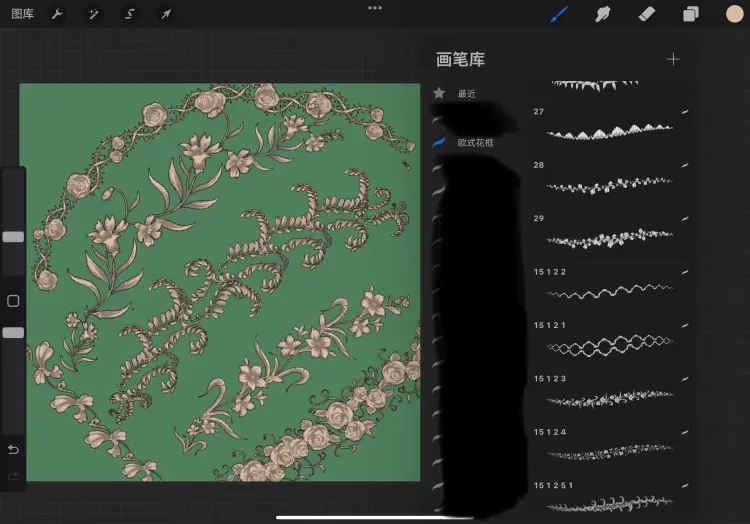
Task: Tap the brush size slider handle
Action: pos(13,237)
